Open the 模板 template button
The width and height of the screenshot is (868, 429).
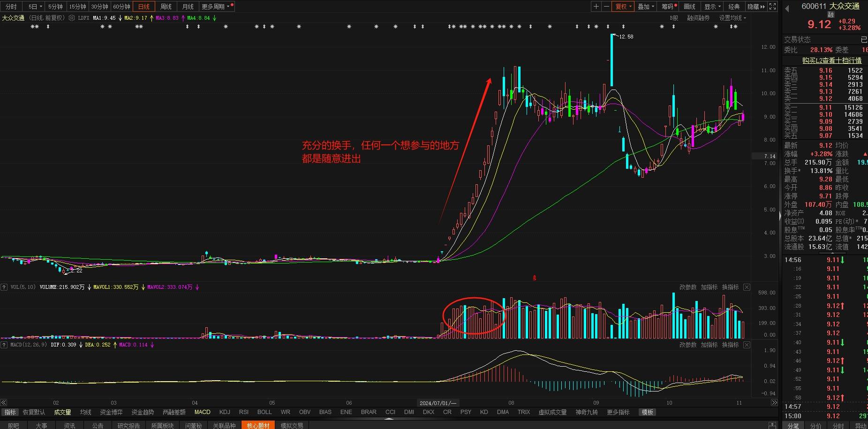[648, 412]
